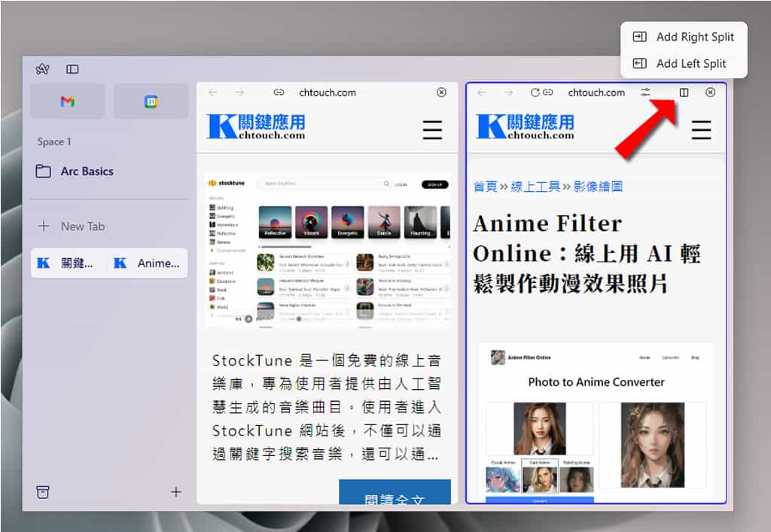Go forward in right split pane
Viewport: 771px width, 532px height.
(x=508, y=93)
